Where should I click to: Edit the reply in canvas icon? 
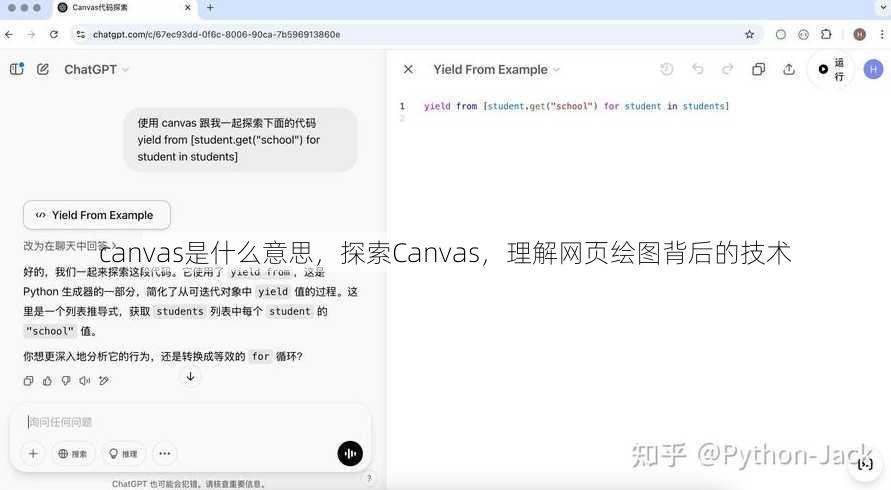coord(103,381)
